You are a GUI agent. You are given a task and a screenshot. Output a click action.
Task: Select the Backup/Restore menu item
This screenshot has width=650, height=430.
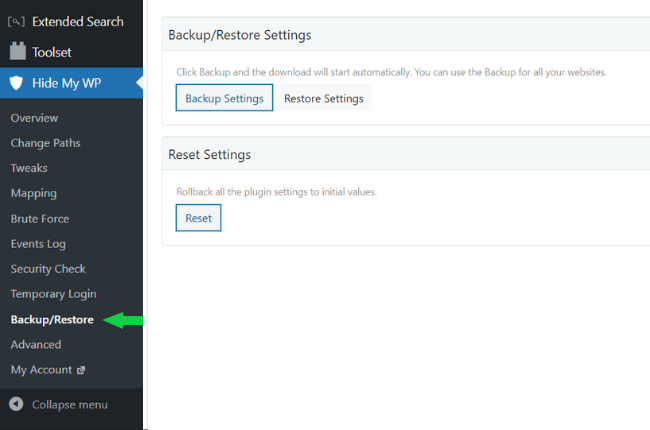point(52,320)
